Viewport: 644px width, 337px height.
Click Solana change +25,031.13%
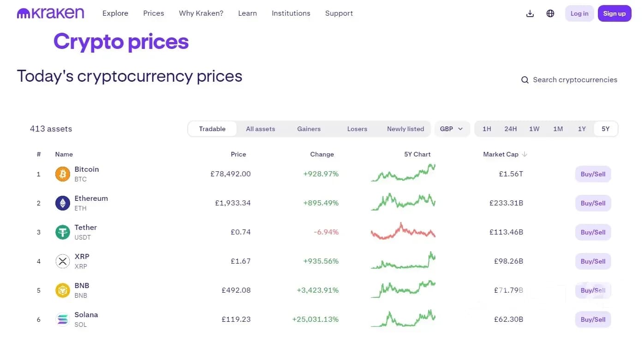316,319
